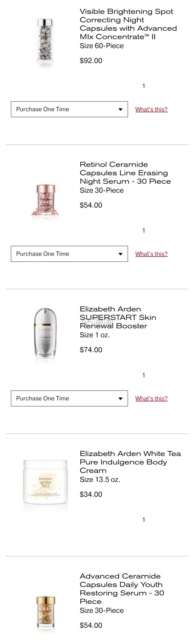Screen dimensions: 194x644
Task: Open Elizabeth Arden SUPERSTART Skin Renewal Booster title
Action: 118,317
